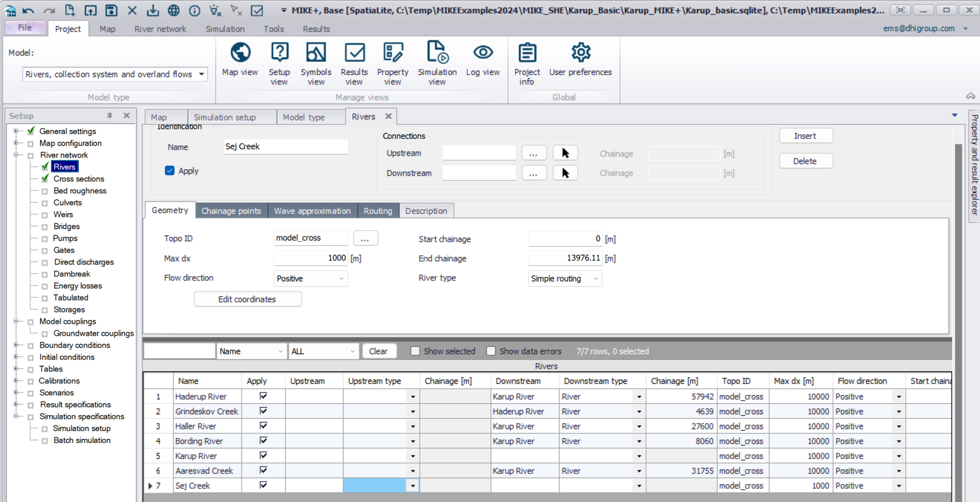Screen dimensions: 980x502
Task: Click the open project icon
Action: pyautogui.click(x=90, y=10)
